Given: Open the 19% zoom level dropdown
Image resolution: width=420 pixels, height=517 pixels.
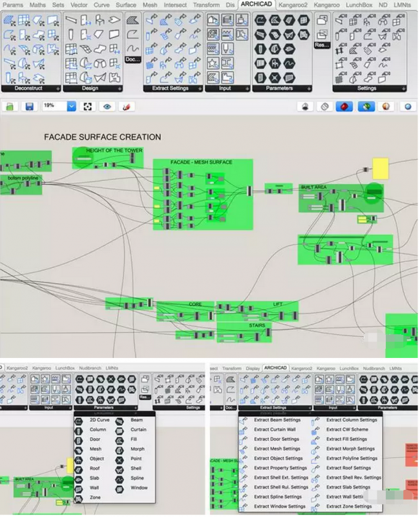Looking at the screenshot, I should tap(71, 106).
